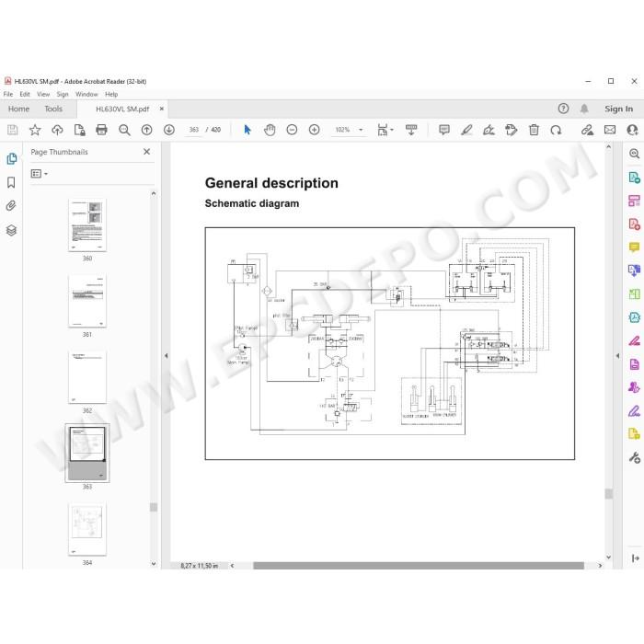Select page 361 thumbnail
The height and width of the screenshot is (644, 644).
(87, 301)
